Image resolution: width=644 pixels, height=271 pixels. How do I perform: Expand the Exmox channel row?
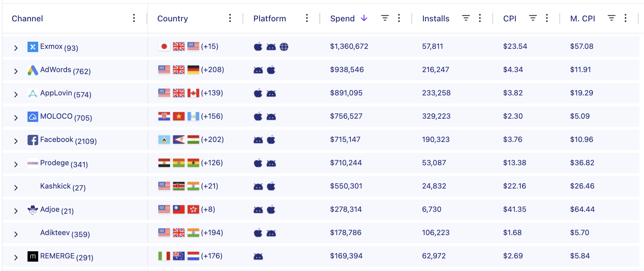(x=16, y=48)
